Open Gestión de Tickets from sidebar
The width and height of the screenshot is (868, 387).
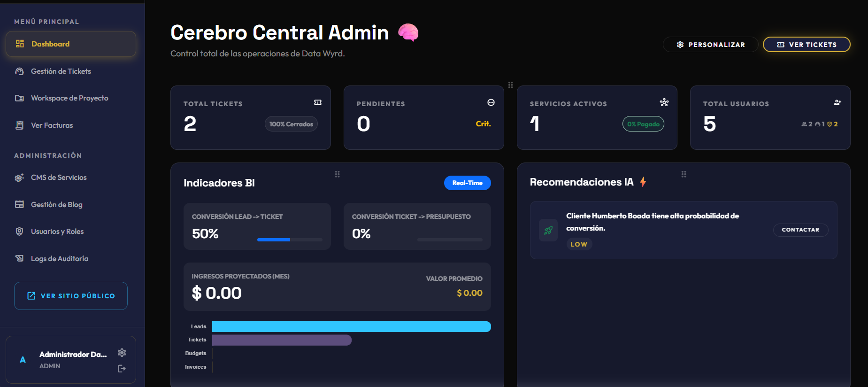61,71
